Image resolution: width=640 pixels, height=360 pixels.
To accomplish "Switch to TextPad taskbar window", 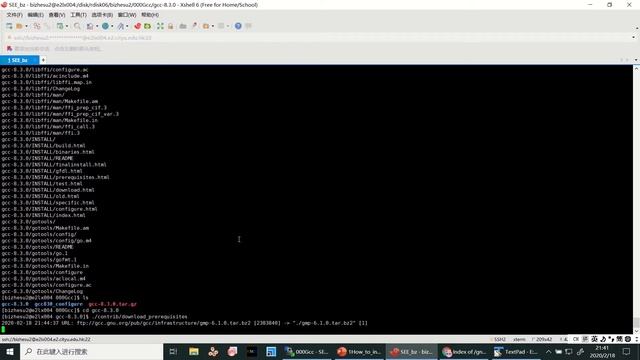I will pyautogui.click(x=516, y=351).
